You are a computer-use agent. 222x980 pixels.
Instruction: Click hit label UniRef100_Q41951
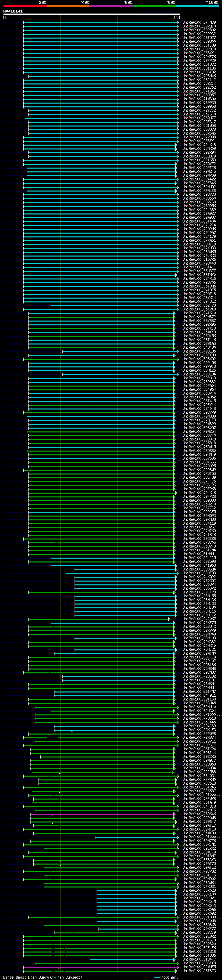click(199, 91)
